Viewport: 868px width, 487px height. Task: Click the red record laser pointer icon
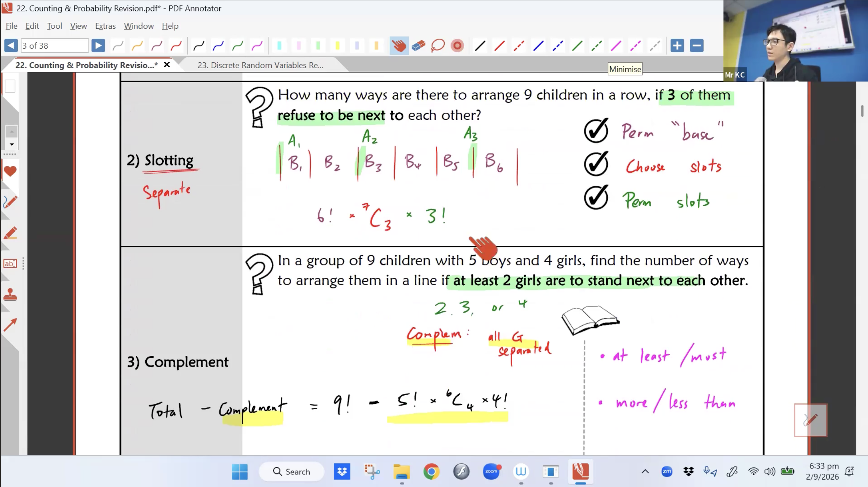pyautogui.click(x=457, y=46)
